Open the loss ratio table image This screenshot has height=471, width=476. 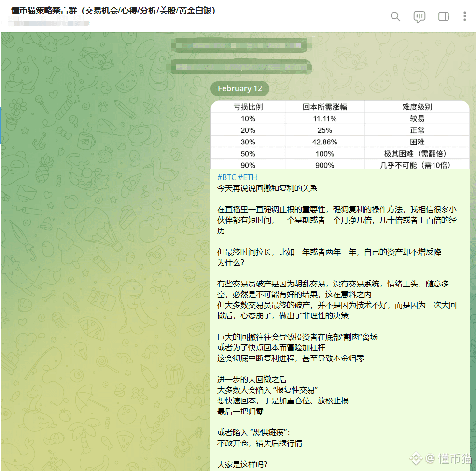point(340,135)
